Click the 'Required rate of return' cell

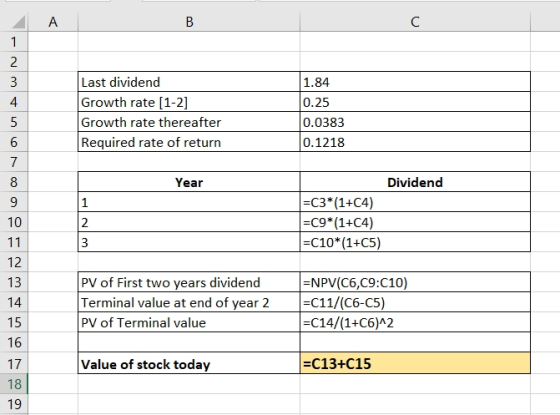(x=189, y=142)
